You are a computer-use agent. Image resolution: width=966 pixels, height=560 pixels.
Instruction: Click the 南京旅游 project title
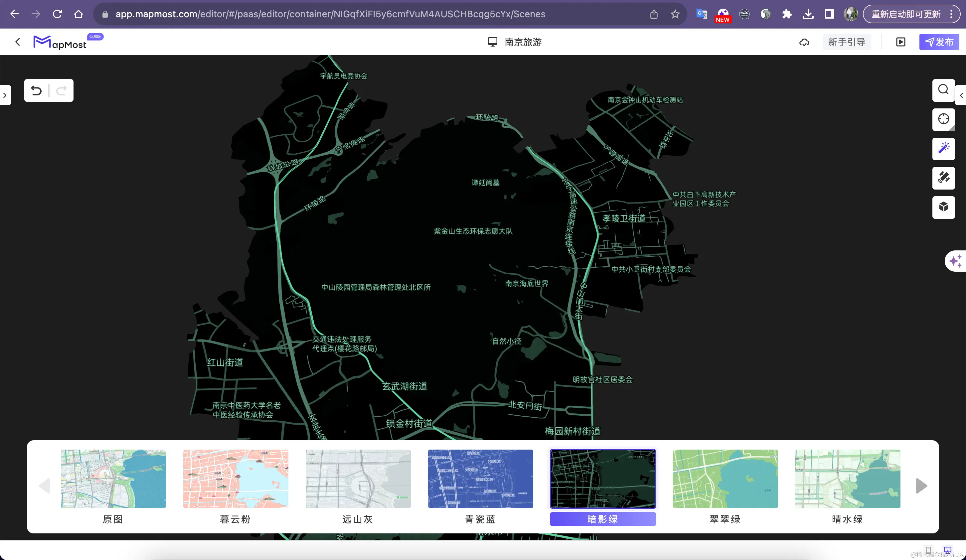pyautogui.click(x=523, y=42)
